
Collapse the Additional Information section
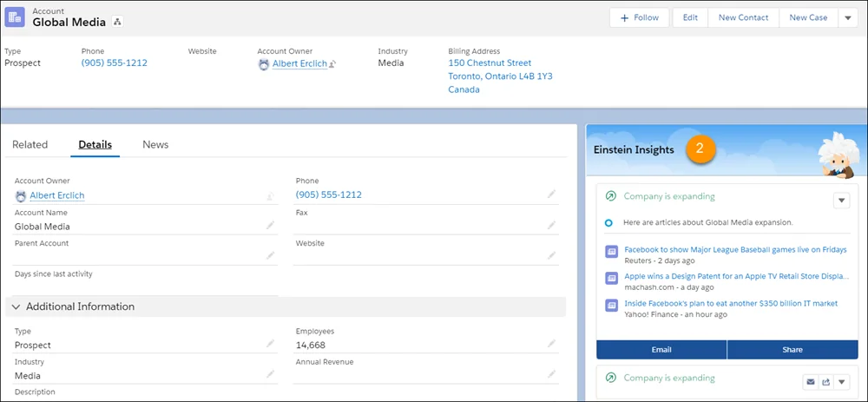(x=16, y=306)
